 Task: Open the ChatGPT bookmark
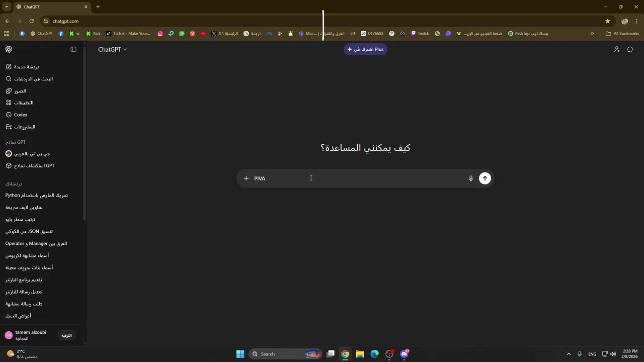click(x=42, y=34)
